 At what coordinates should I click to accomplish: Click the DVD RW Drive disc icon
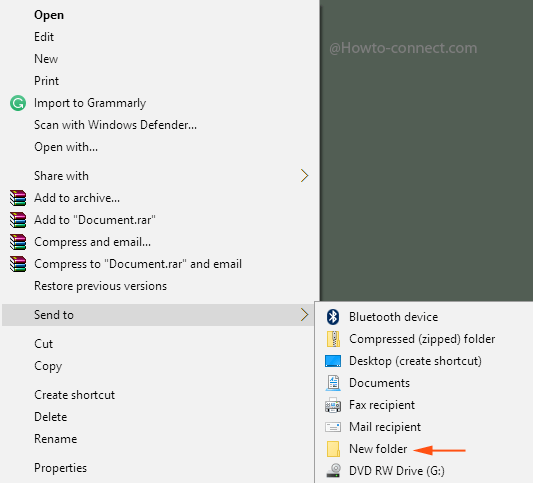pos(333,471)
